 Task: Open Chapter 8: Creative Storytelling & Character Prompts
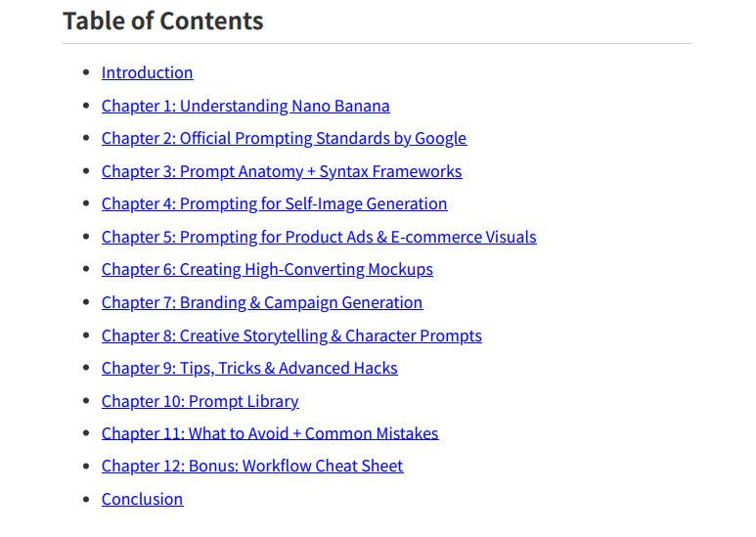coord(291,336)
